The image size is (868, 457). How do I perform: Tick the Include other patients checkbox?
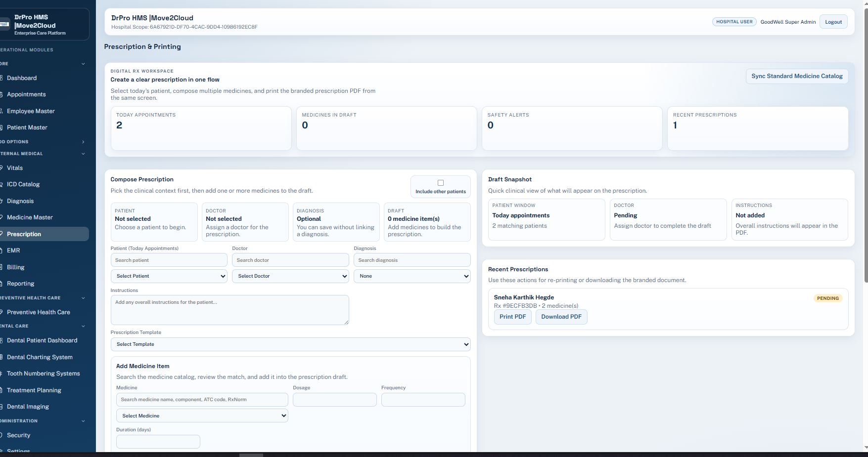(441, 183)
